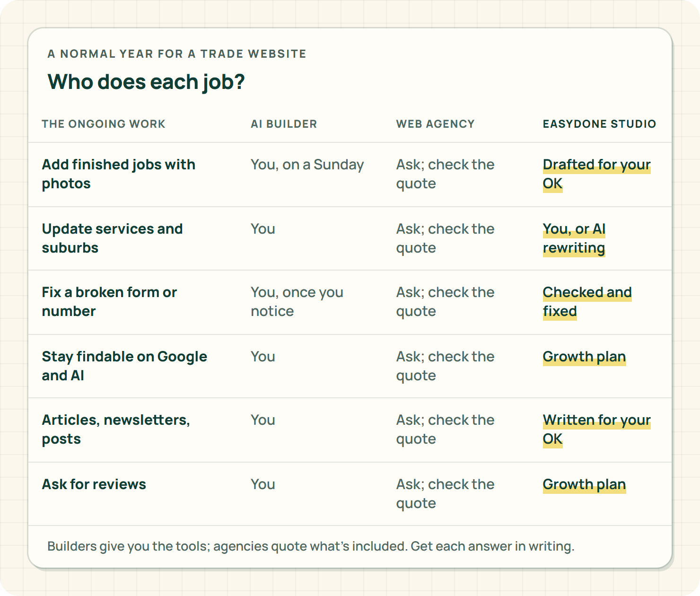Select the "AI BUILDER" column header

pyautogui.click(x=284, y=124)
